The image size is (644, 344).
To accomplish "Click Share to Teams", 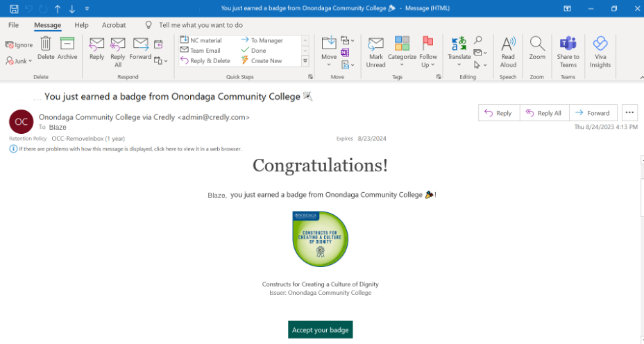I will click(x=568, y=52).
